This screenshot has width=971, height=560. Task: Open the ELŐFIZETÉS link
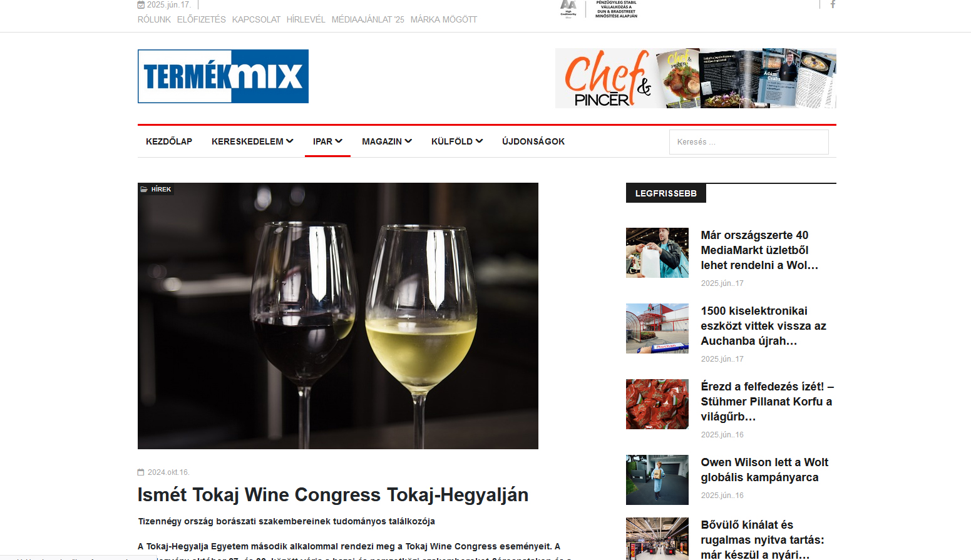point(202,19)
